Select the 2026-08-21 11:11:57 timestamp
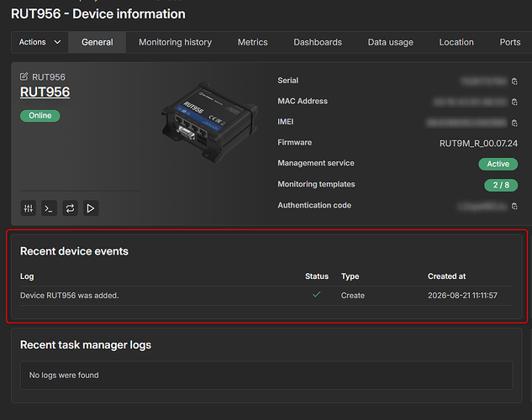The width and height of the screenshot is (532, 420). (x=462, y=296)
